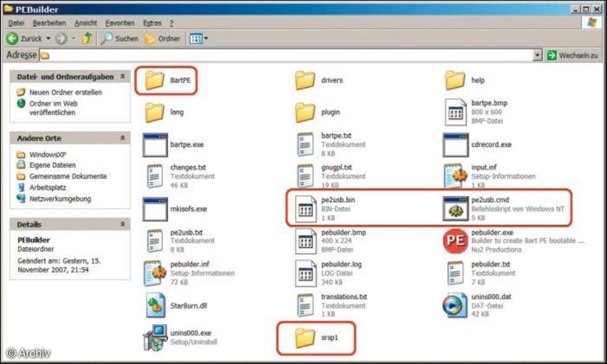The width and height of the screenshot is (607, 364).
Task: Click the forward navigation arrow
Action: coord(61,38)
